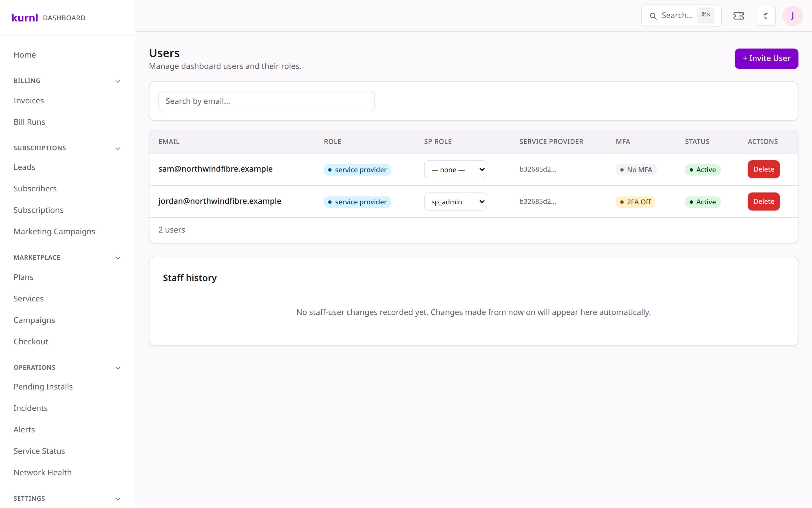Screen dimensions: 812x508
Task: Navigate to Leads
Action: pos(24,167)
